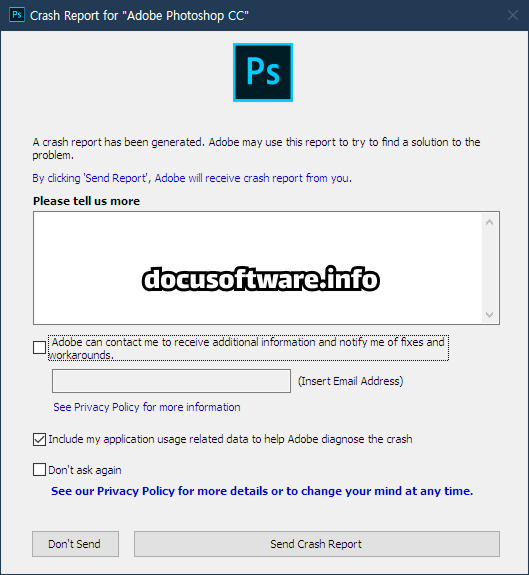Enable the Adobe can contact me checkbox
This screenshot has width=529, height=575.
(39, 347)
